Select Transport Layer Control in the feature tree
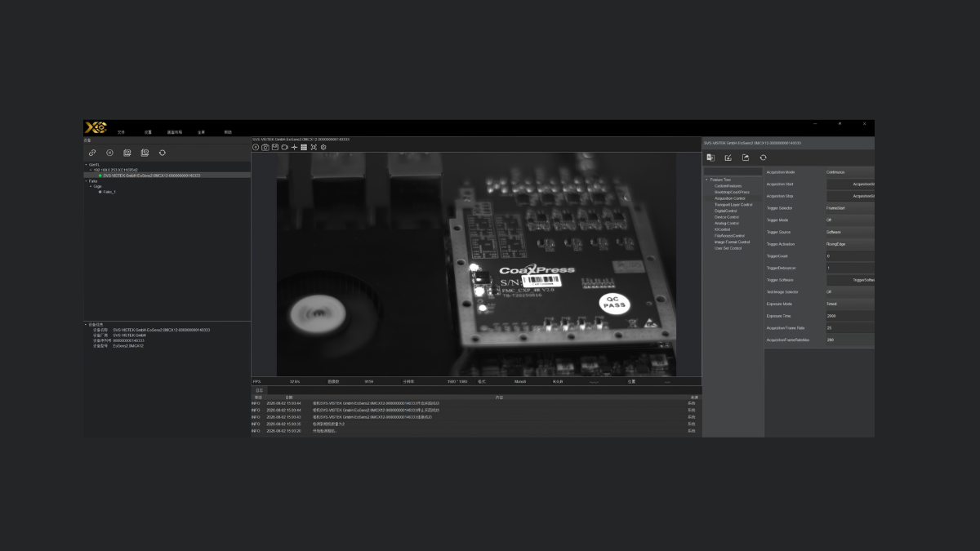 coord(733,205)
